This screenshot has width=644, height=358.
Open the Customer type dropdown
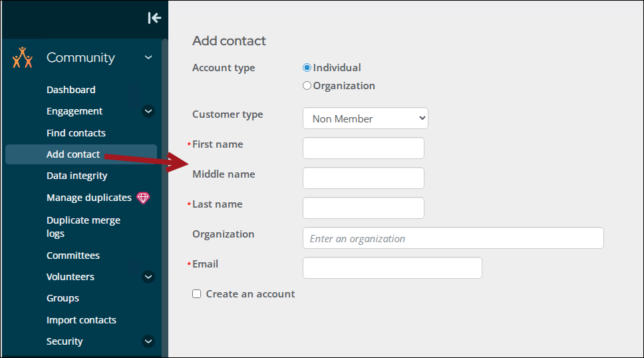click(x=365, y=118)
